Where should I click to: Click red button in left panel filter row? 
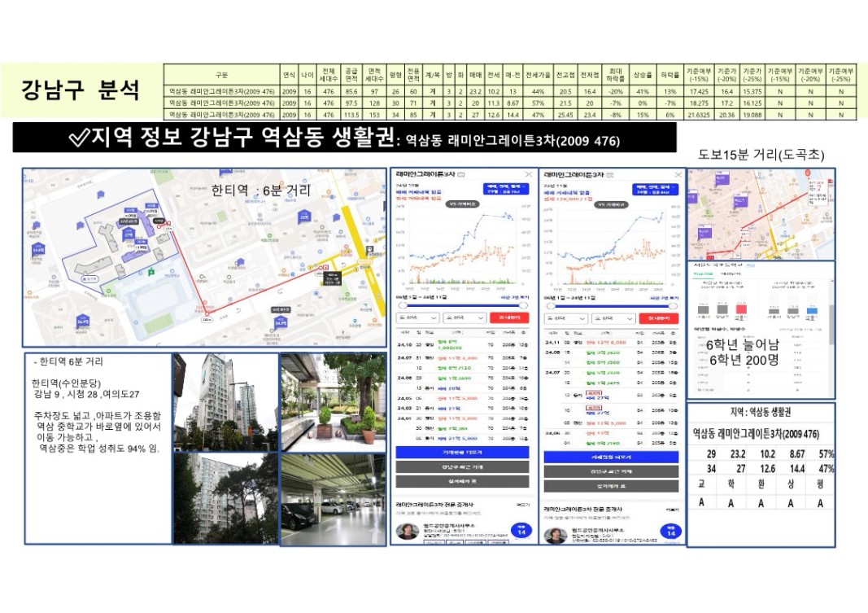[x=509, y=317]
